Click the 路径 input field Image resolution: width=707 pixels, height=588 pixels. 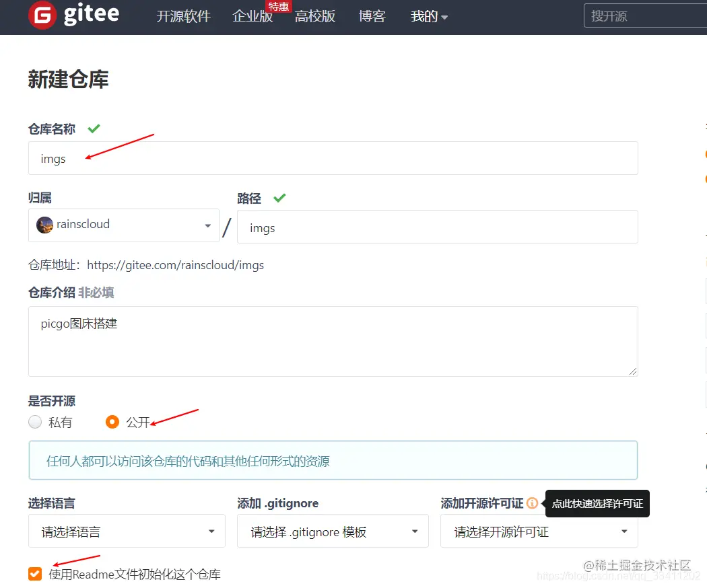point(438,227)
